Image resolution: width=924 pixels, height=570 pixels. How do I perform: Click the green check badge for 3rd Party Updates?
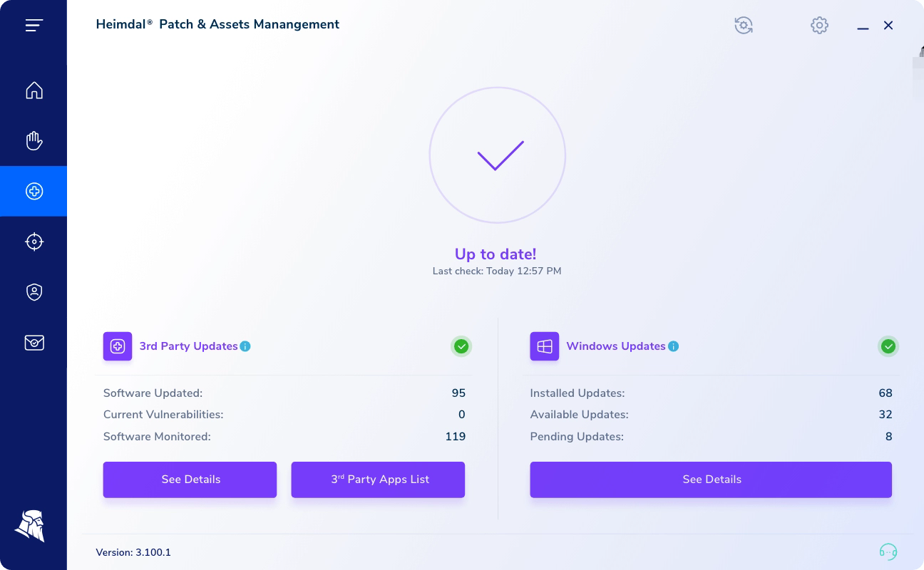[x=461, y=346]
